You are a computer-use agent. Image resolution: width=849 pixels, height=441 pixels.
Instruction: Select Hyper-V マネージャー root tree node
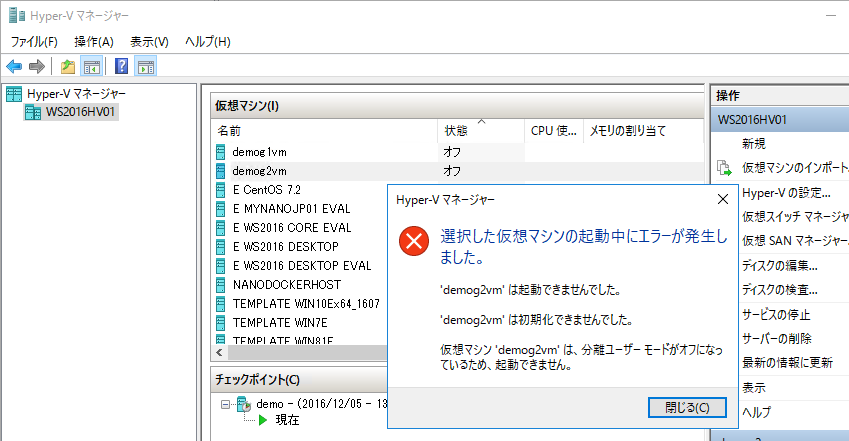[76, 94]
